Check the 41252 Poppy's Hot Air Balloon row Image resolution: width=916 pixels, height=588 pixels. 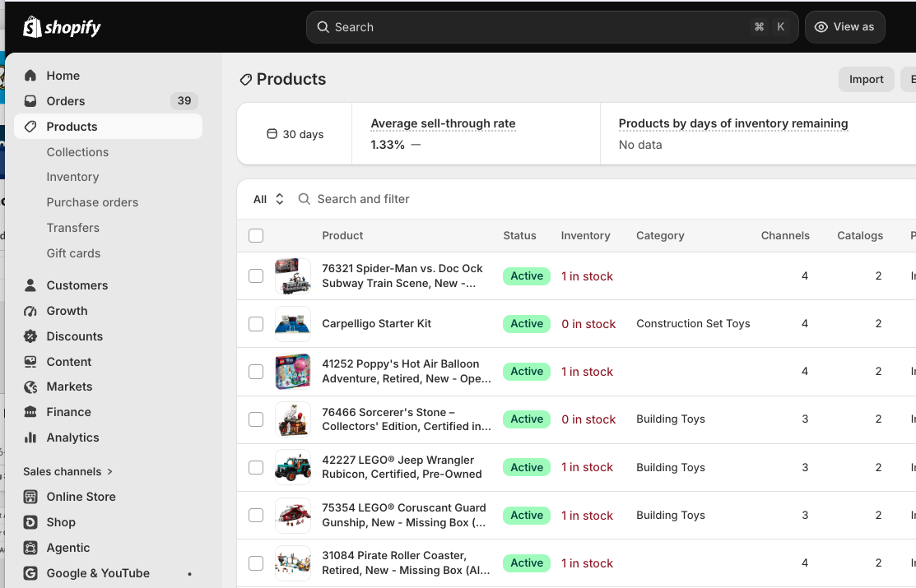point(256,372)
